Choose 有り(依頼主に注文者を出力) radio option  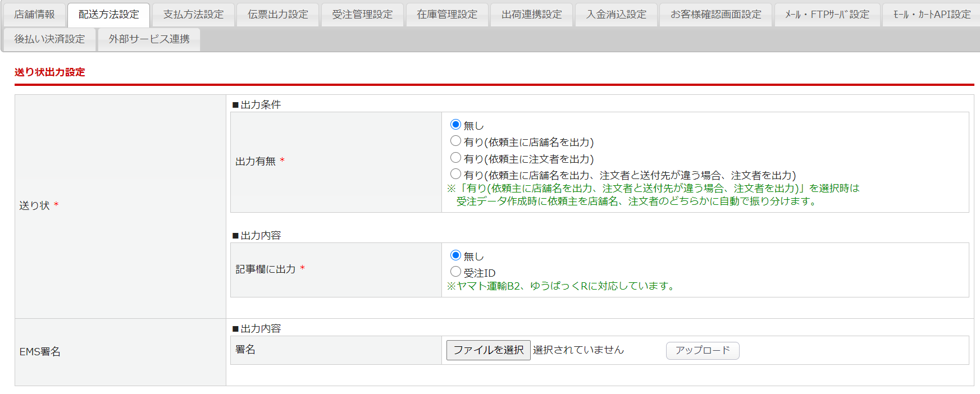(x=455, y=158)
